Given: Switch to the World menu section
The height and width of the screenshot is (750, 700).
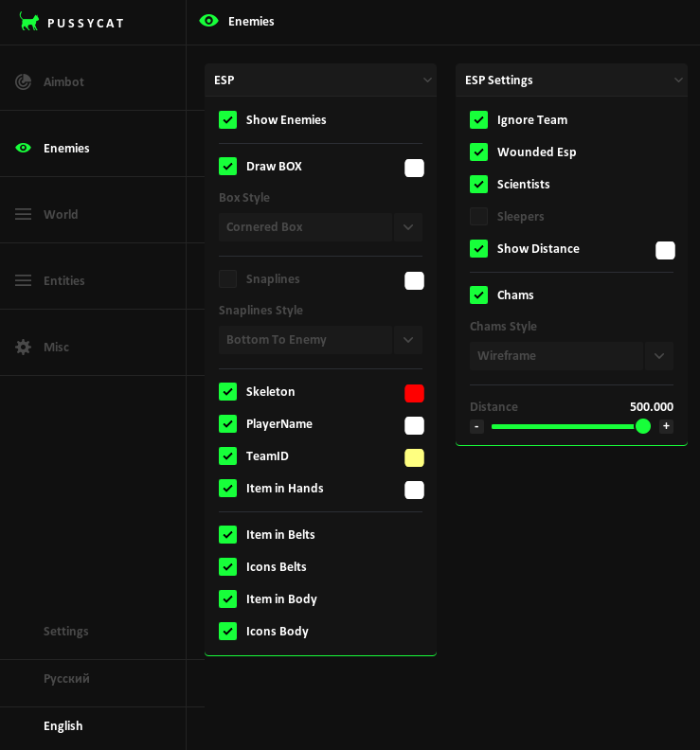Looking at the screenshot, I should [x=61, y=214].
